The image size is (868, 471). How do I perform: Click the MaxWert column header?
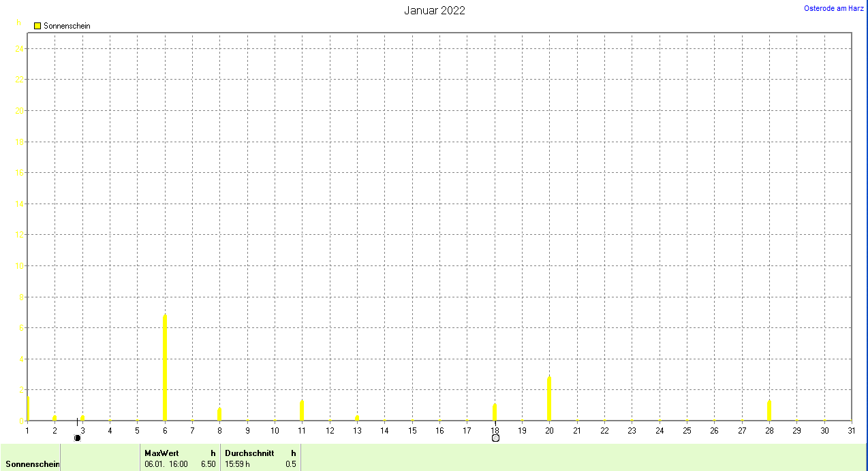pos(157,453)
